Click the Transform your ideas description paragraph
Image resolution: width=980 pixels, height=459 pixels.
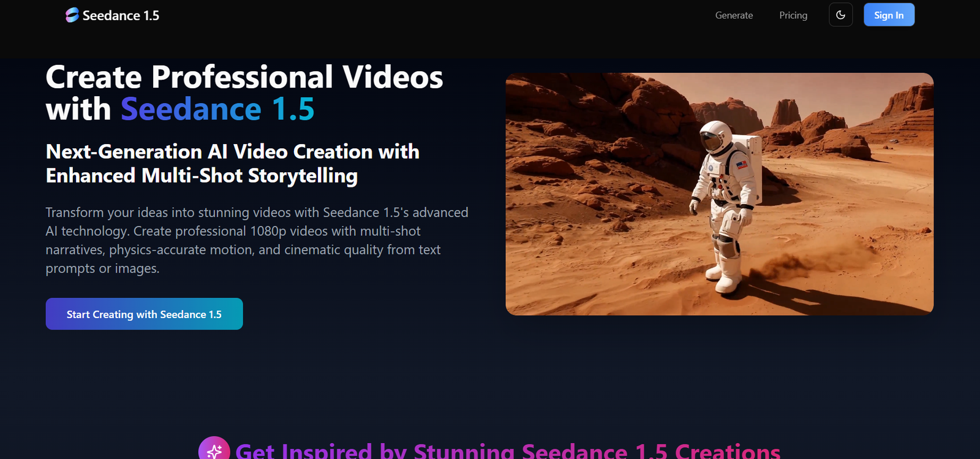(257, 240)
